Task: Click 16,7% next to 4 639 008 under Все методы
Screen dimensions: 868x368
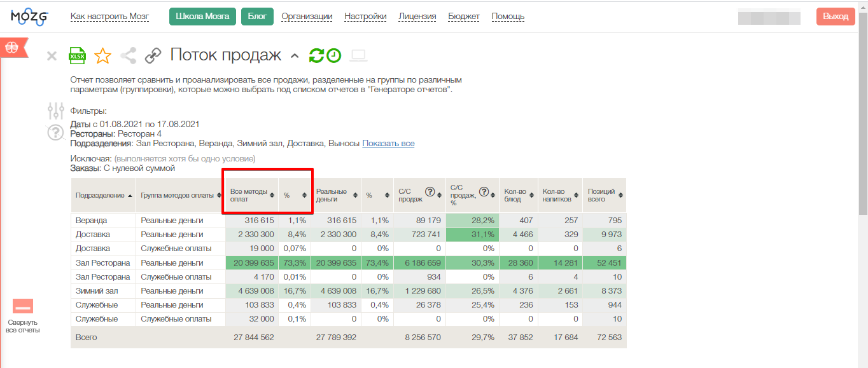Action: click(295, 290)
